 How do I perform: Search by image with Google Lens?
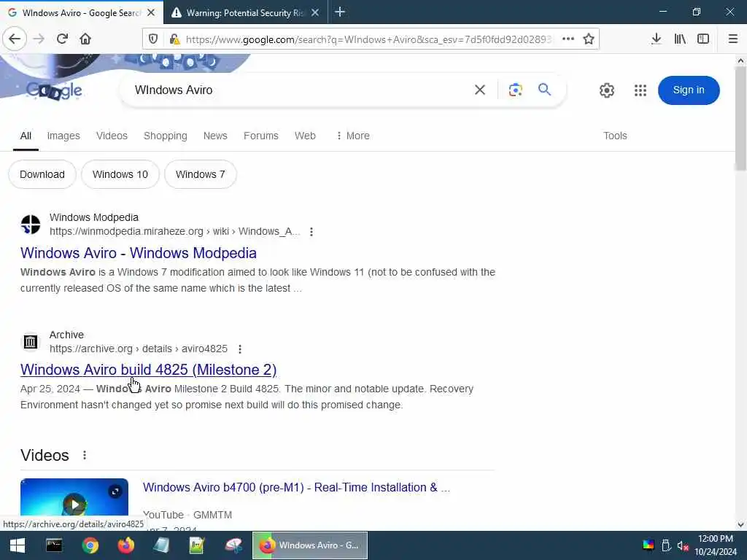[516, 90]
